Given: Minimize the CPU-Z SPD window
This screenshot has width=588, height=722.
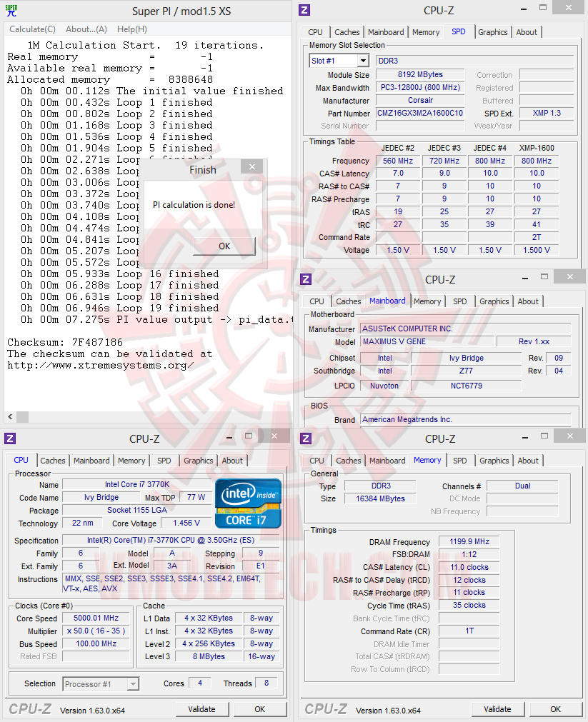Looking at the screenshot, I should (524, 9).
